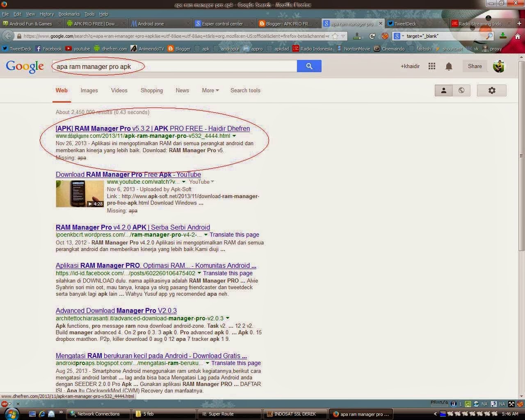Open the AnimeindoTV bookmark
Screen dimensions: 525x420
coord(147,49)
